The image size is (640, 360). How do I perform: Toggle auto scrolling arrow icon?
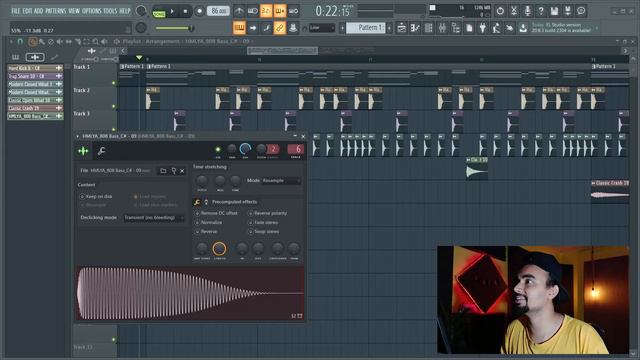[x=253, y=28]
